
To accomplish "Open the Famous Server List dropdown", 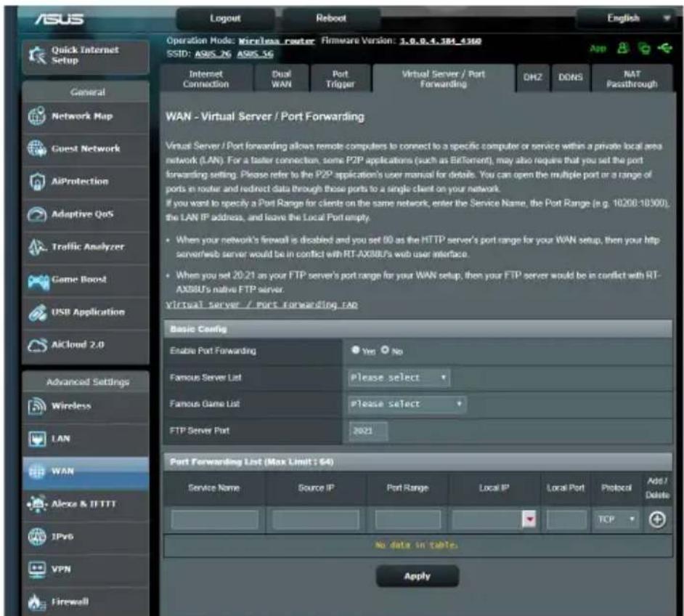I will pos(399,377).
